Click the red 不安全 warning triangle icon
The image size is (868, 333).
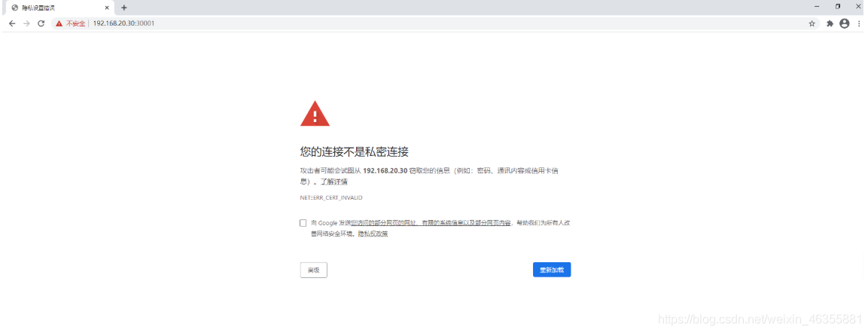click(59, 24)
